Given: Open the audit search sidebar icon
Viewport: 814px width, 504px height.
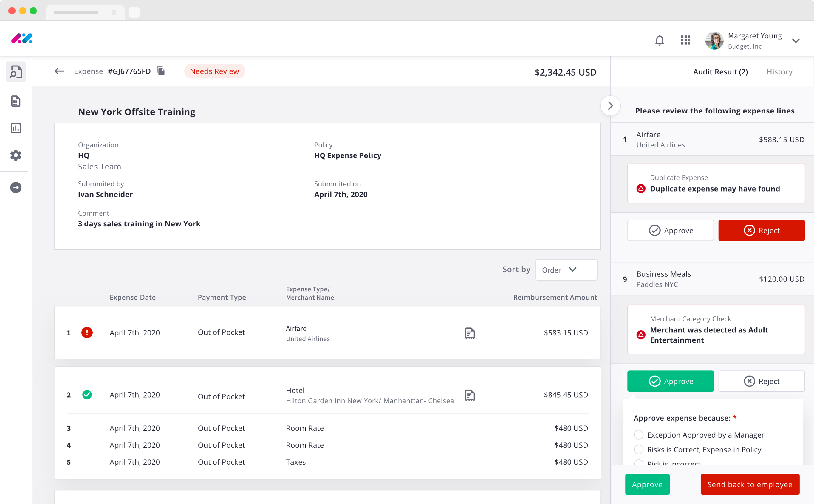Looking at the screenshot, I should pyautogui.click(x=16, y=72).
